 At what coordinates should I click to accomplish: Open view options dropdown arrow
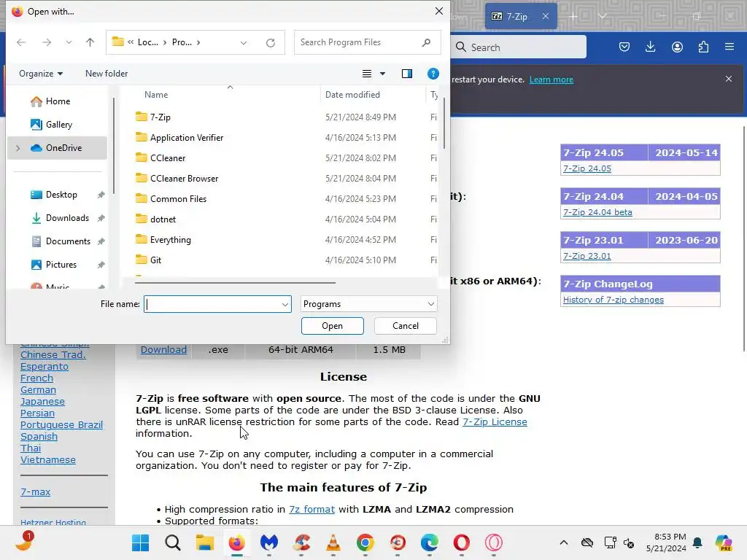tap(382, 74)
